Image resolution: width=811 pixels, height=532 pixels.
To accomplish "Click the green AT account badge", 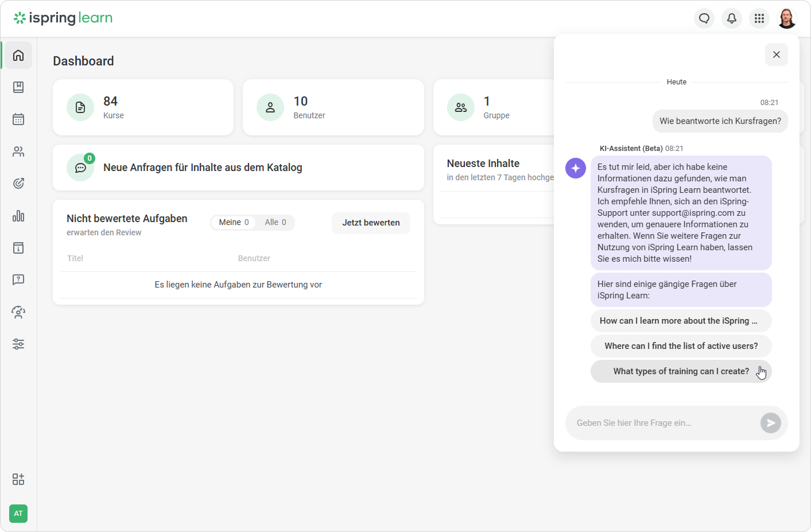I will point(18,514).
